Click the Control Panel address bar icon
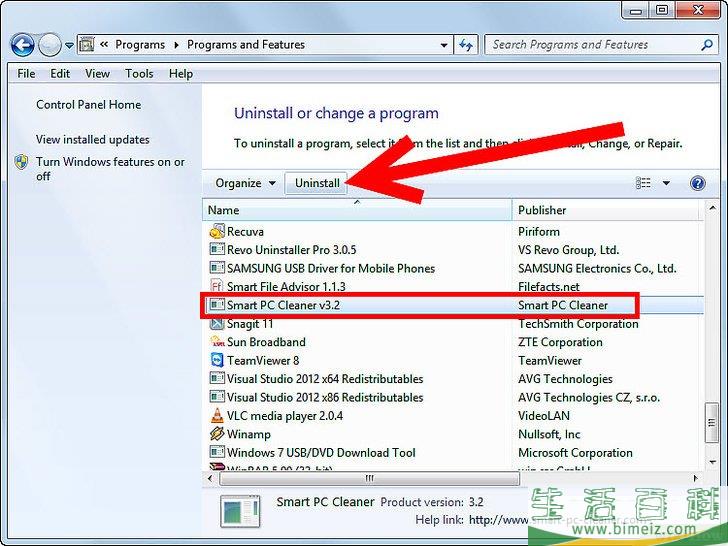 point(87,45)
